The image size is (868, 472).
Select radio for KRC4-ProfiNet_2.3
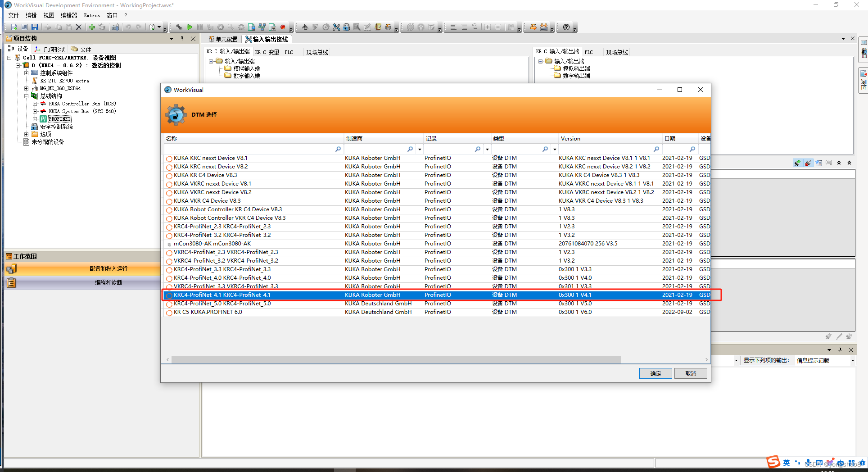coord(169,227)
